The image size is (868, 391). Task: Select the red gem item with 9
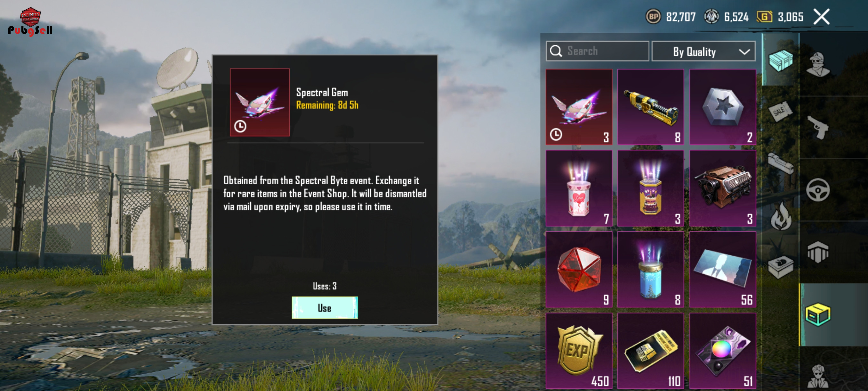click(579, 269)
